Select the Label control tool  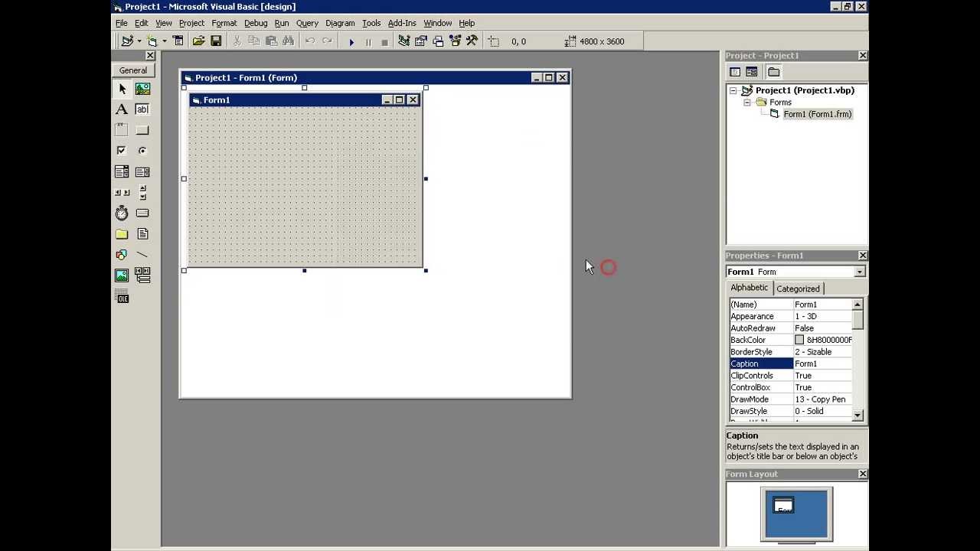(122, 109)
